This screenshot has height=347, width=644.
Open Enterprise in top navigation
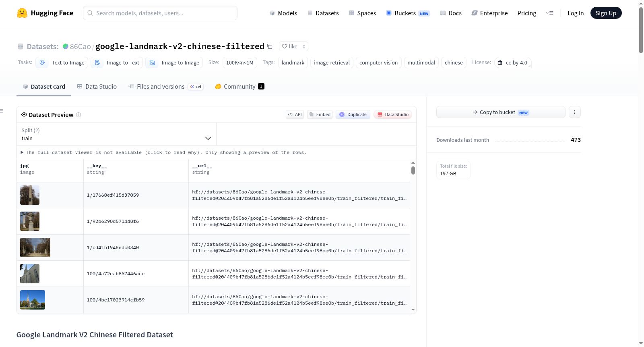[490, 13]
